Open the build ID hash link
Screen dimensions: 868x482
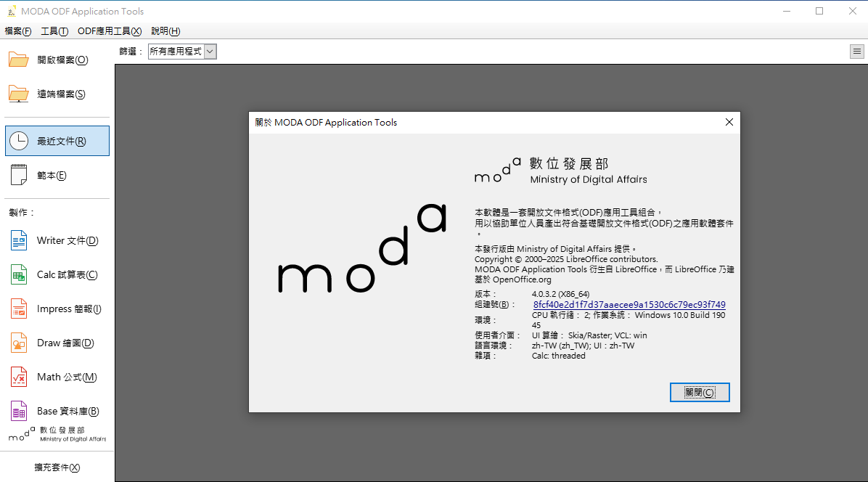pyautogui.click(x=629, y=305)
